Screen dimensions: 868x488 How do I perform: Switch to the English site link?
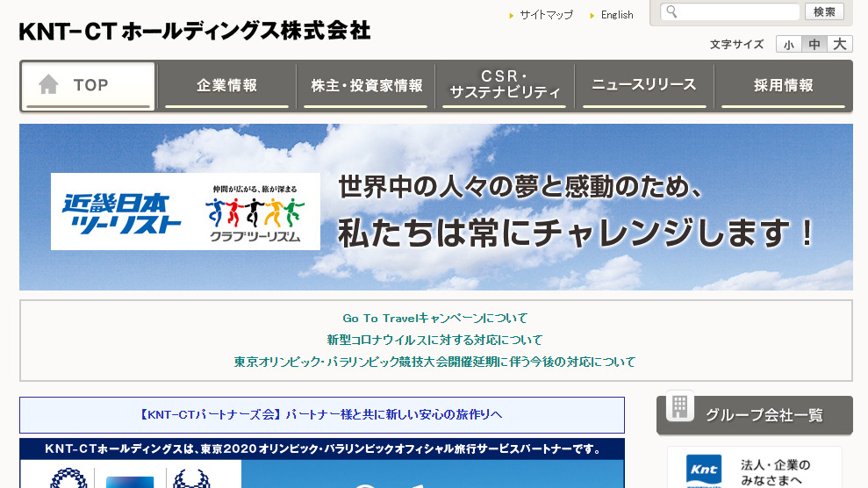pos(617,15)
